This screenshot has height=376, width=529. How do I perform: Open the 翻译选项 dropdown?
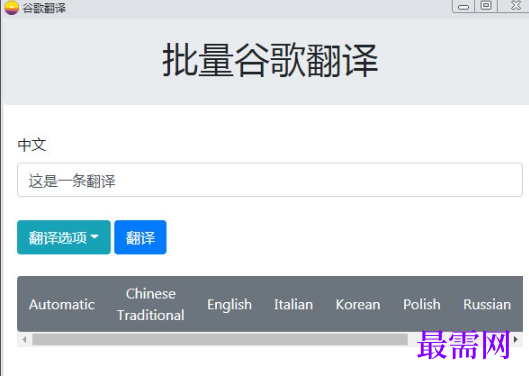click(64, 237)
